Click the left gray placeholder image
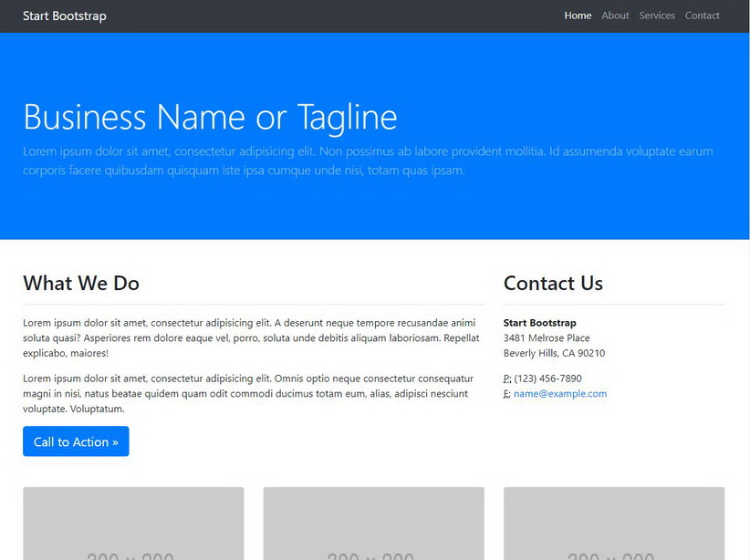This screenshot has height=560, width=750. coord(133,524)
